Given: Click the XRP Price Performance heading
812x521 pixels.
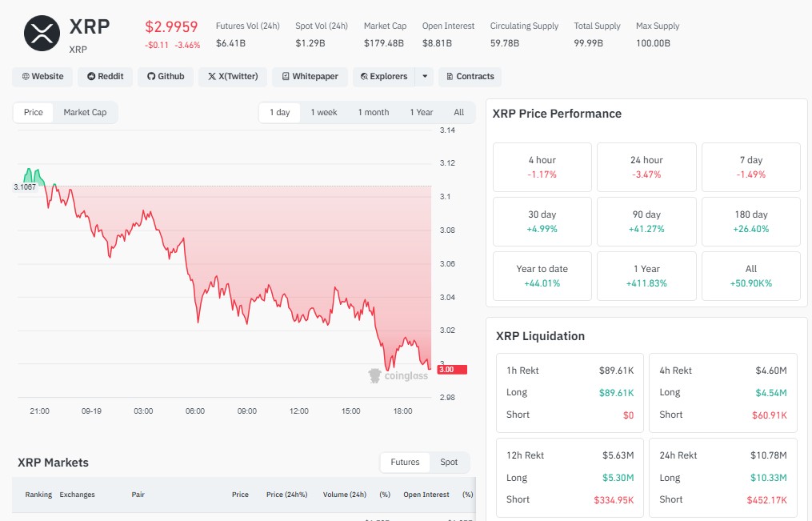Looking at the screenshot, I should (557, 114).
